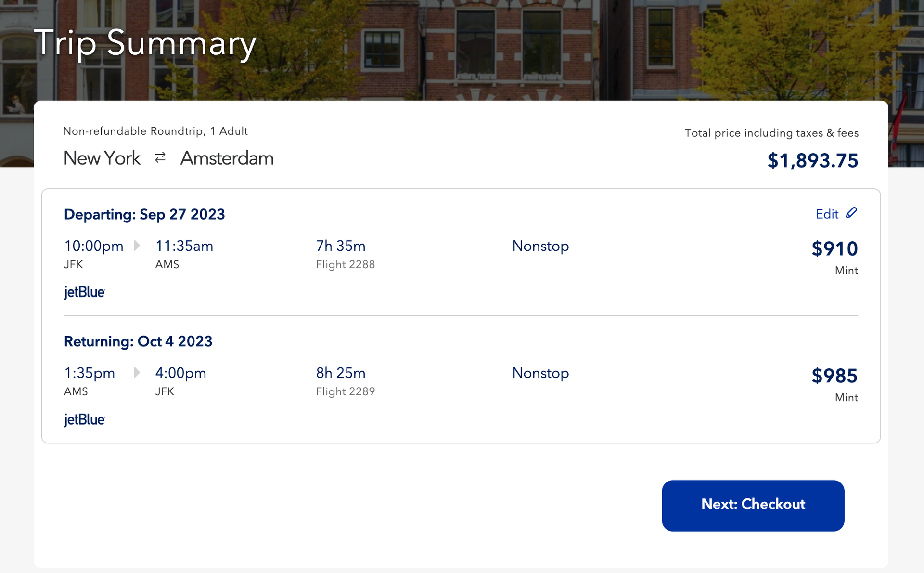Click Returning: Oct 4 2023 heading
The image size is (924, 573).
coord(138,341)
